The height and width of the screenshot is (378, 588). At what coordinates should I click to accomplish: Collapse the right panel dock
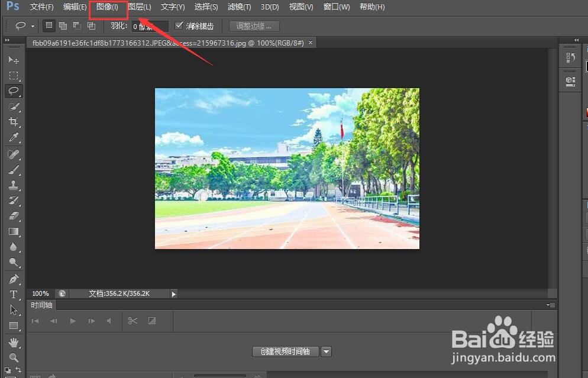576,40
